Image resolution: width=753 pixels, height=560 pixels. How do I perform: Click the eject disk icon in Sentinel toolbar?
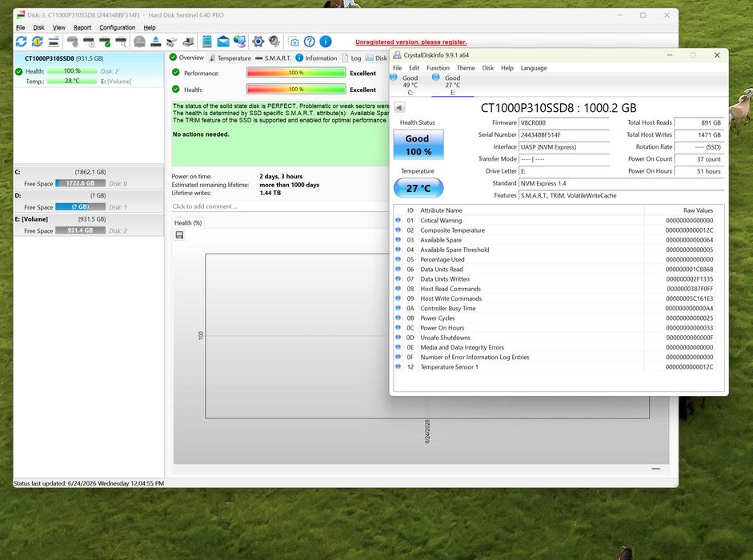[x=155, y=42]
